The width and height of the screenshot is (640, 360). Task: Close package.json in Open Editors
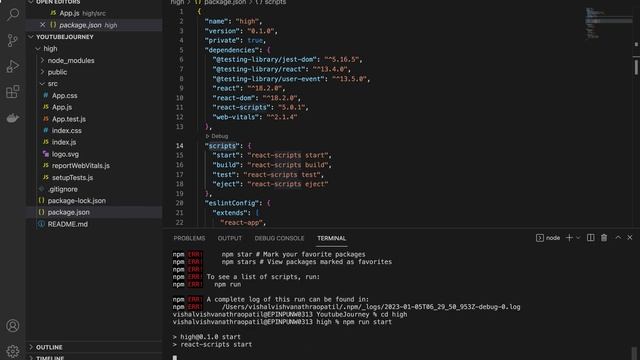click(42, 25)
